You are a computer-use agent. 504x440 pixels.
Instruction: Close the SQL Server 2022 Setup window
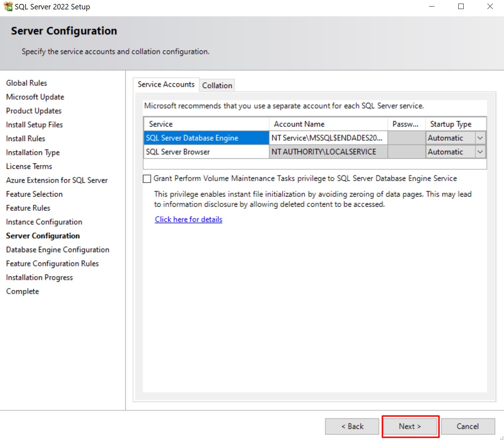(x=490, y=6)
